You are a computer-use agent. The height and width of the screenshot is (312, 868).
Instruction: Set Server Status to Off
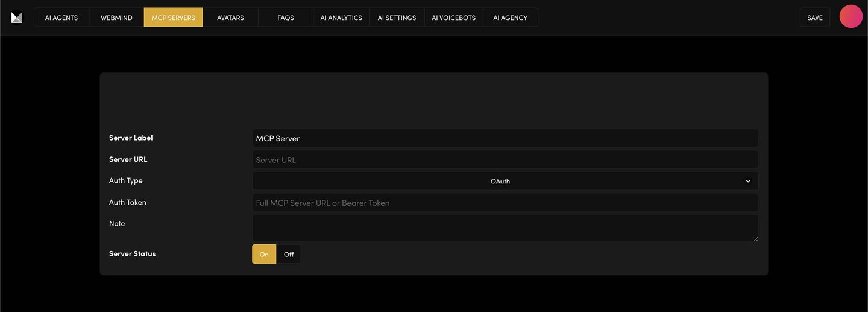point(289,254)
